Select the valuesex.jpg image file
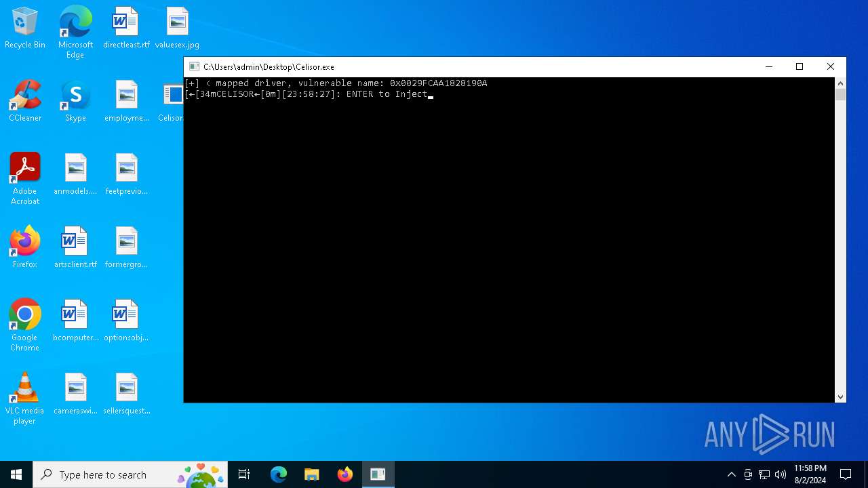The height and width of the screenshot is (488, 868). click(177, 28)
